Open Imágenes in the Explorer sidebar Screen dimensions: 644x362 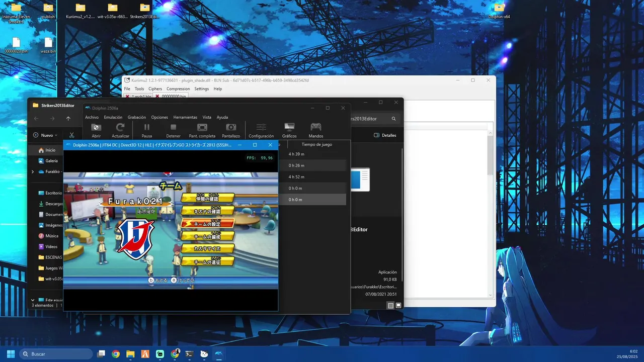(x=50, y=225)
